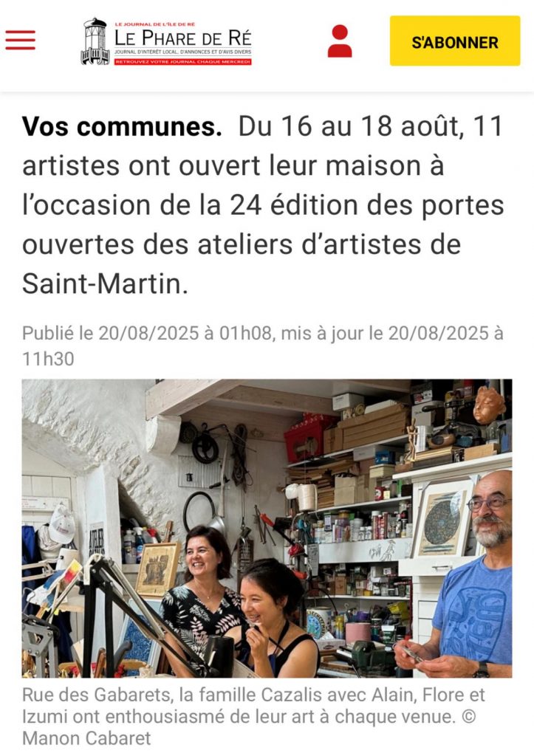Click the "Rue des Gabarets" photo caption

(x=254, y=716)
